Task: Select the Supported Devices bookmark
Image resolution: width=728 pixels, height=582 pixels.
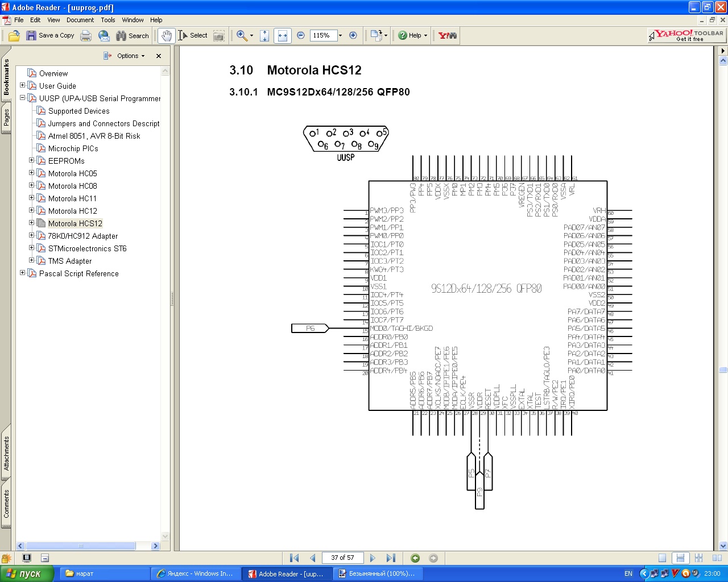Action: 78,111
